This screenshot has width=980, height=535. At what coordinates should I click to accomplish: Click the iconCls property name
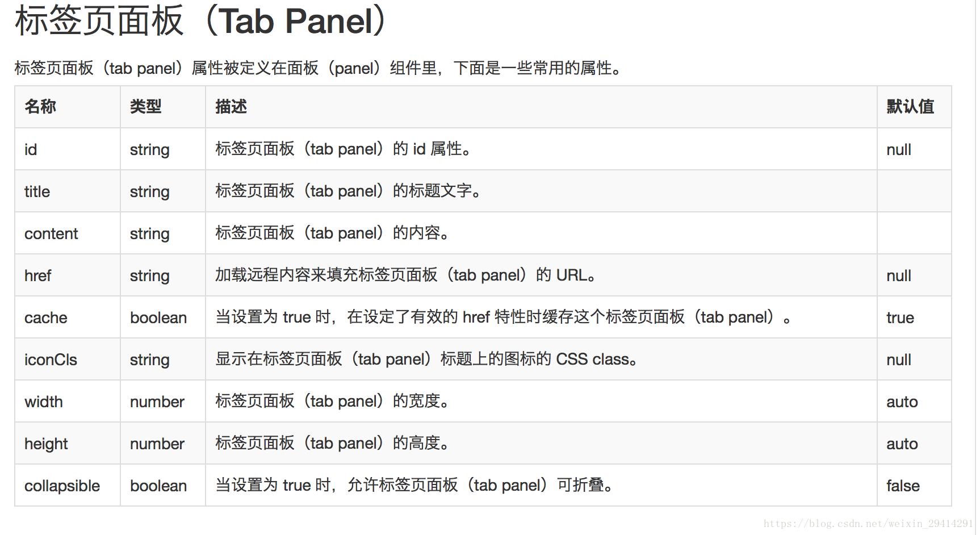(x=51, y=360)
